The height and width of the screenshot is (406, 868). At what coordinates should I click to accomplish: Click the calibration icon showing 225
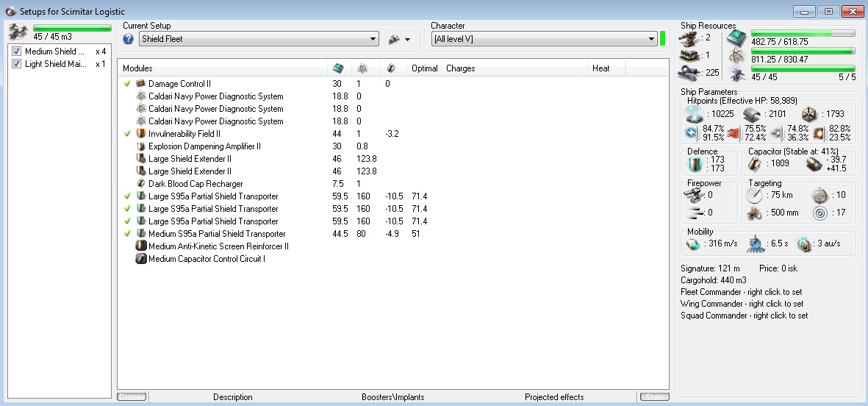tap(689, 72)
